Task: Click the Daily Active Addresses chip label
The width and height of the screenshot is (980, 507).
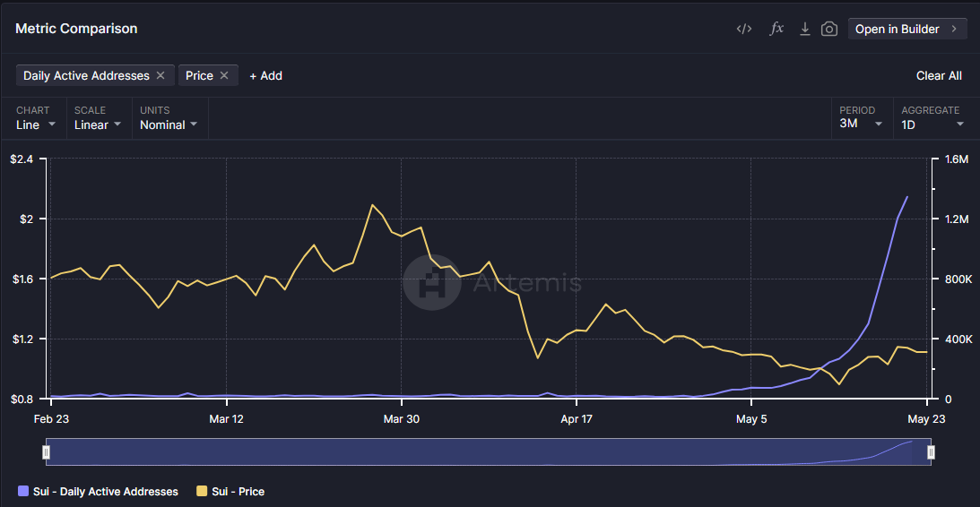Action: coord(86,75)
